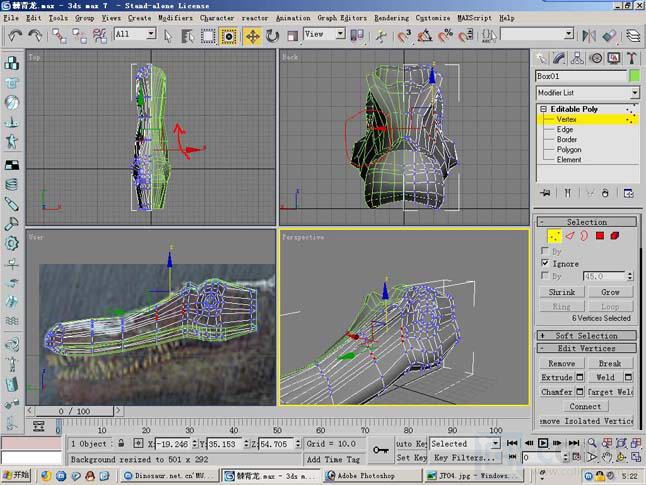
Task: Click the Remove vertices button
Action: [x=562, y=363]
